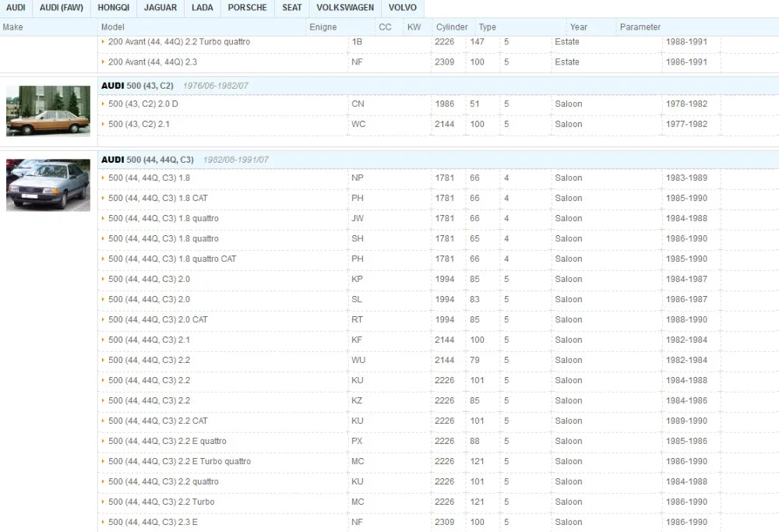This screenshot has height=532, width=779.
Task: Select the HONGQI tab
Action: click(113, 8)
